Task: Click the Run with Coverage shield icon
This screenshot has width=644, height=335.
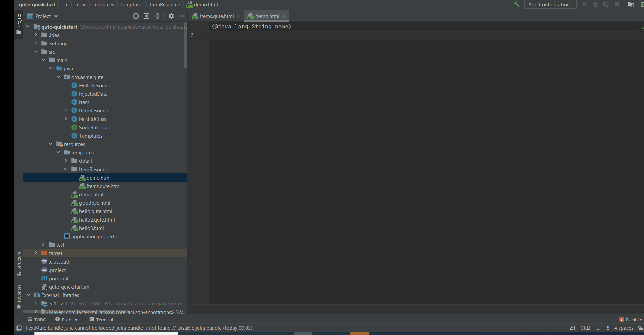Action: point(606,4)
